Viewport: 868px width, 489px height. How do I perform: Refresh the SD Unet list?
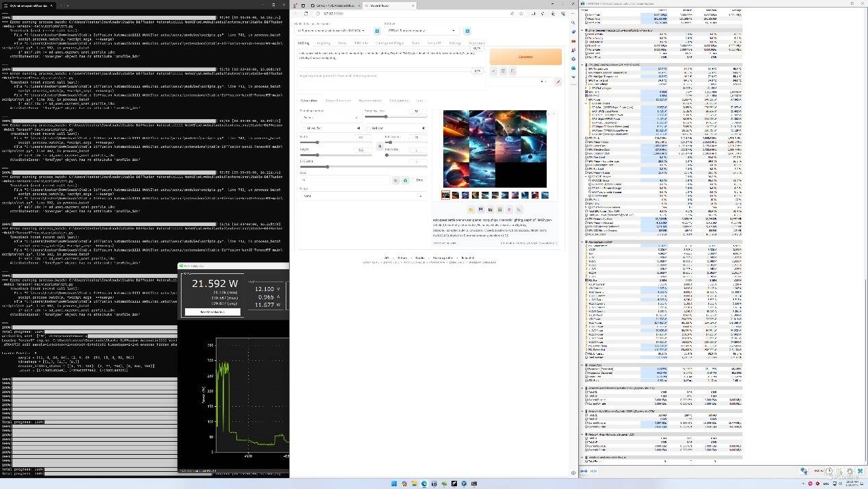coord(467,31)
